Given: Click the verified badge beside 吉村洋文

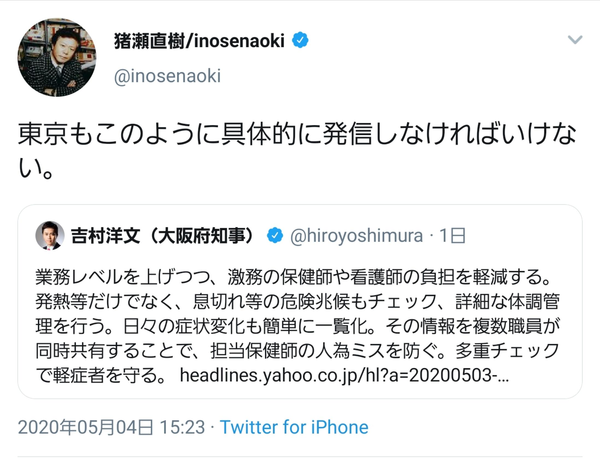Looking at the screenshot, I should [274, 236].
